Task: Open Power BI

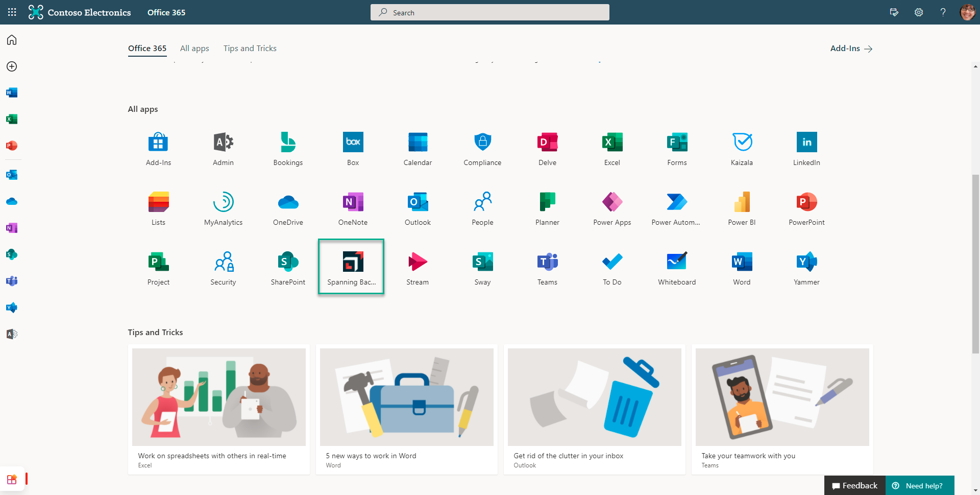Action: (x=742, y=208)
